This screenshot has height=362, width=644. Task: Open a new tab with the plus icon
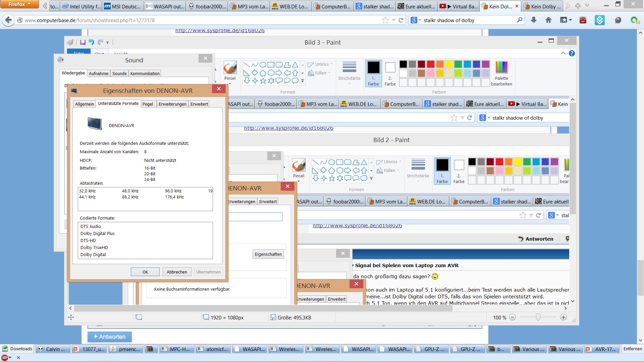coord(578,6)
